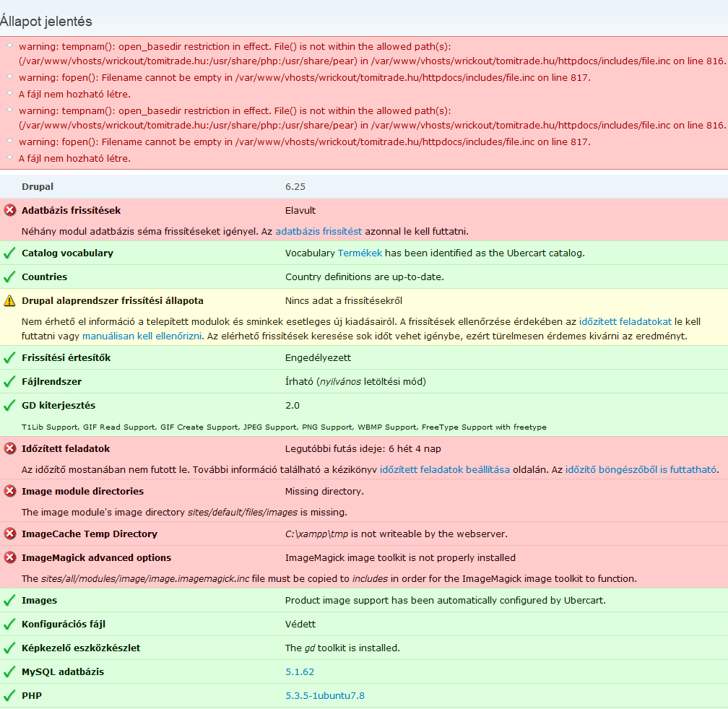Click the green checkmark beside Fájlrendszer
Screen dimensions: 728x709
(9, 382)
